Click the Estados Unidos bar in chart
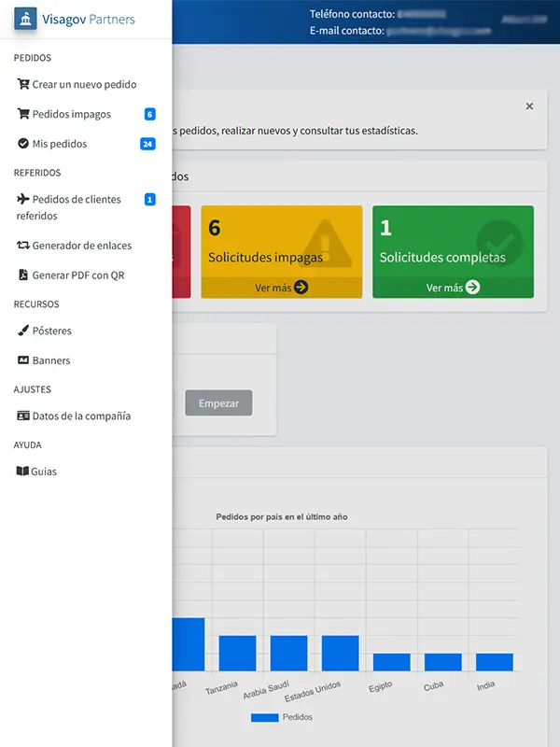 341,653
